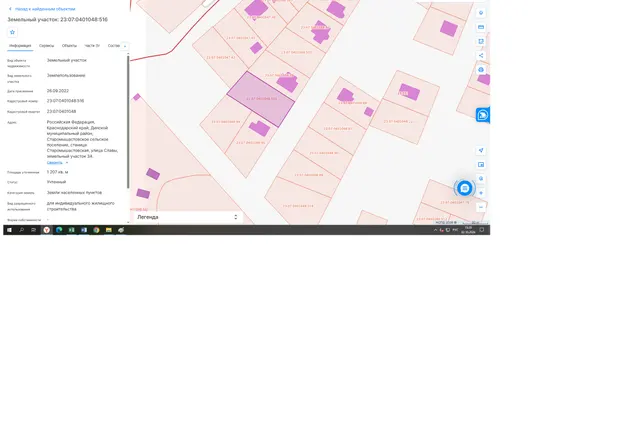Screen dimensions: 640x430
Task: Open the last pinned app on the taskbar
Action: click(x=121, y=230)
